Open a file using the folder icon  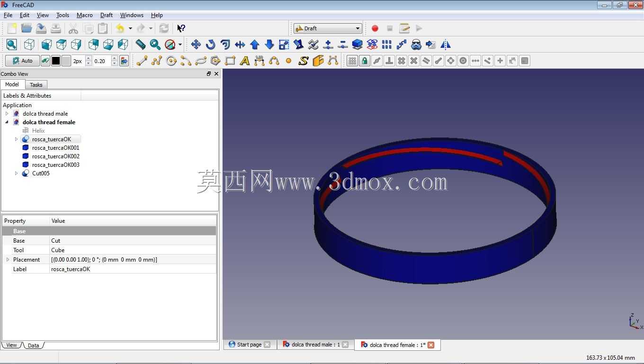click(27, 28)
